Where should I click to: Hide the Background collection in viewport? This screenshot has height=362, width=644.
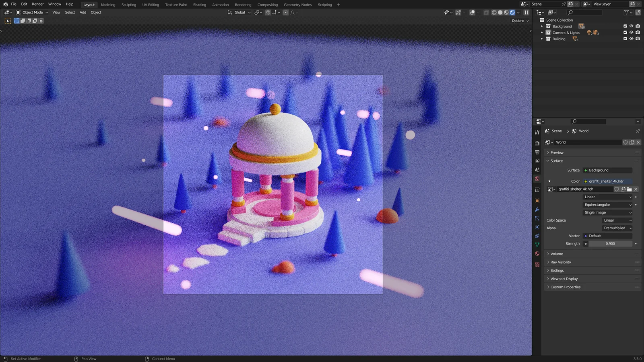[631, 26]
